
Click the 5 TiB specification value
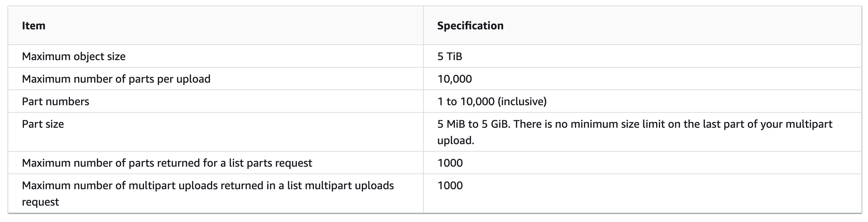(450, 56)
